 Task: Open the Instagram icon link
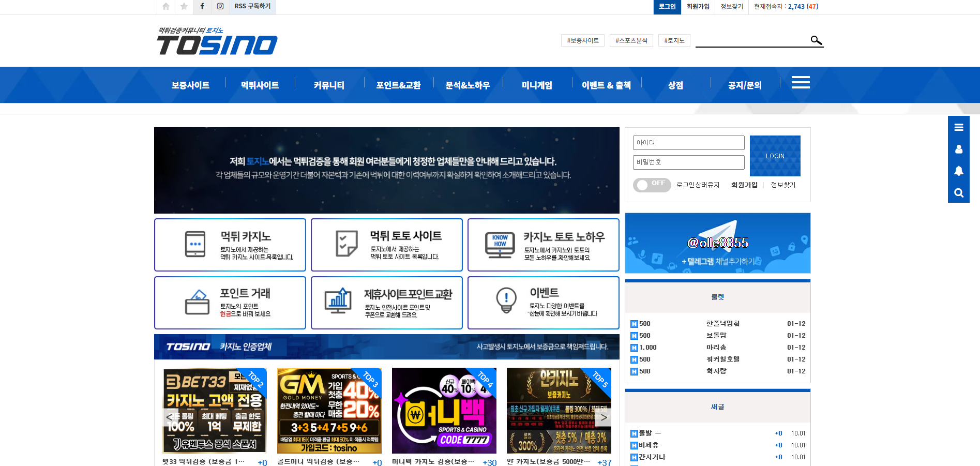coord(220,7)
